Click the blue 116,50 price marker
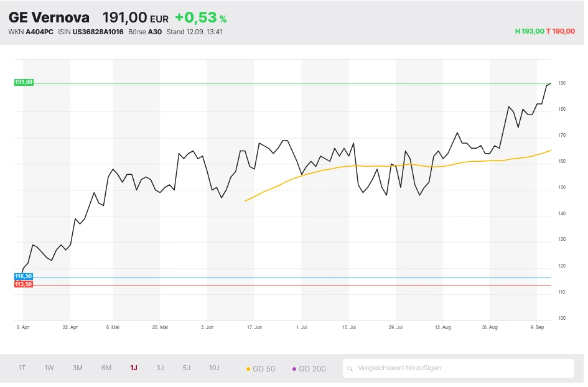 tap(24, 276)
